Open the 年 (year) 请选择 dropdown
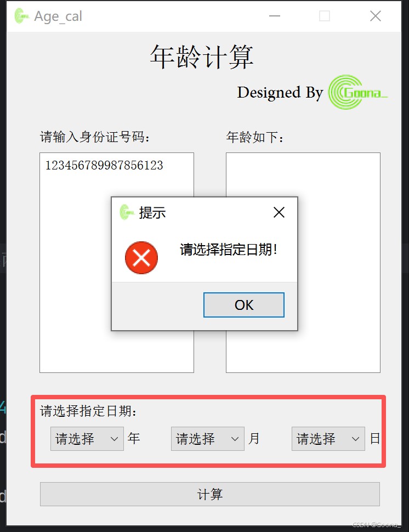This screenshot has height=532, width=409. tap(87, 439)
